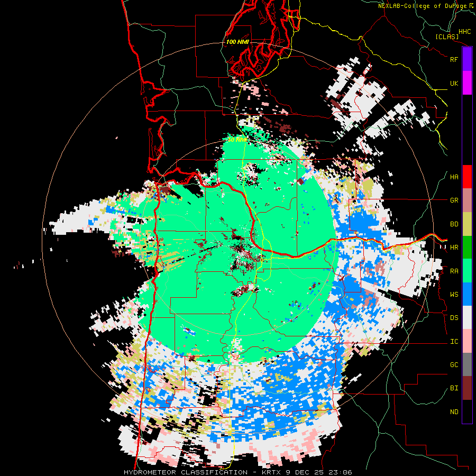Click the 'NEXLAB-College of DuPage' header text

point(423,6)
